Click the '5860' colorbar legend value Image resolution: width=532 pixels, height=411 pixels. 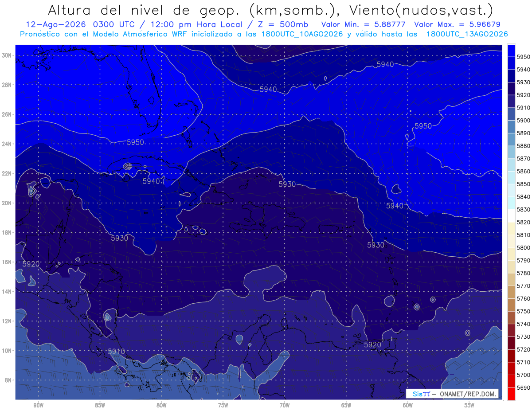coord(524,171)
